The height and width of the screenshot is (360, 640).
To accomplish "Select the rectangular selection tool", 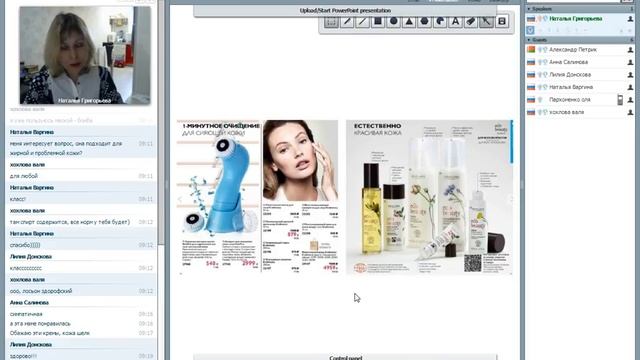I will (331, 21).
